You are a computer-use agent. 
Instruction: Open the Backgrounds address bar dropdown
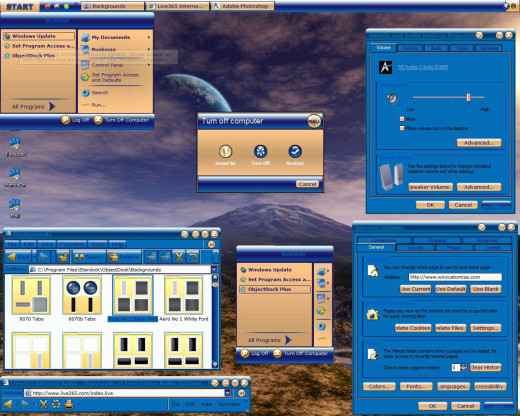click(x=214, y=269)
